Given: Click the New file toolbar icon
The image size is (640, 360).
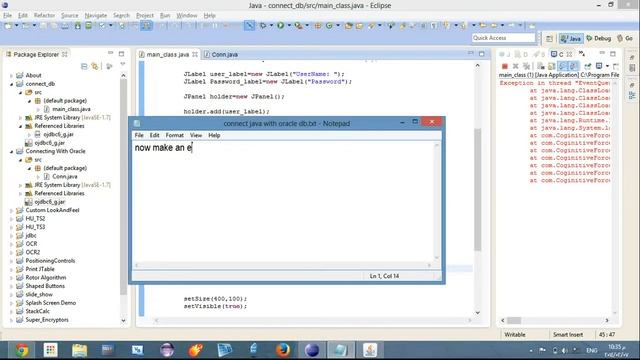Looking at the screenshot, I should click(8, 26).
